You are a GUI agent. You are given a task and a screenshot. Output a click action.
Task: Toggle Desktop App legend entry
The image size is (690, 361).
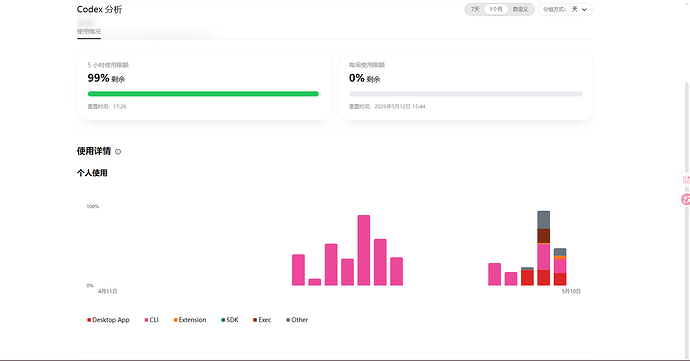point(108,320)
